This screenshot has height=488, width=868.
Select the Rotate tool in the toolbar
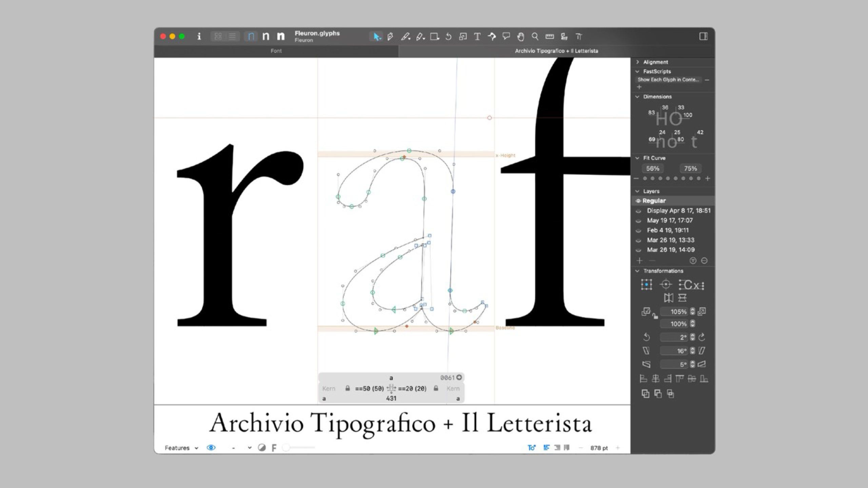(x=448, y=37)
